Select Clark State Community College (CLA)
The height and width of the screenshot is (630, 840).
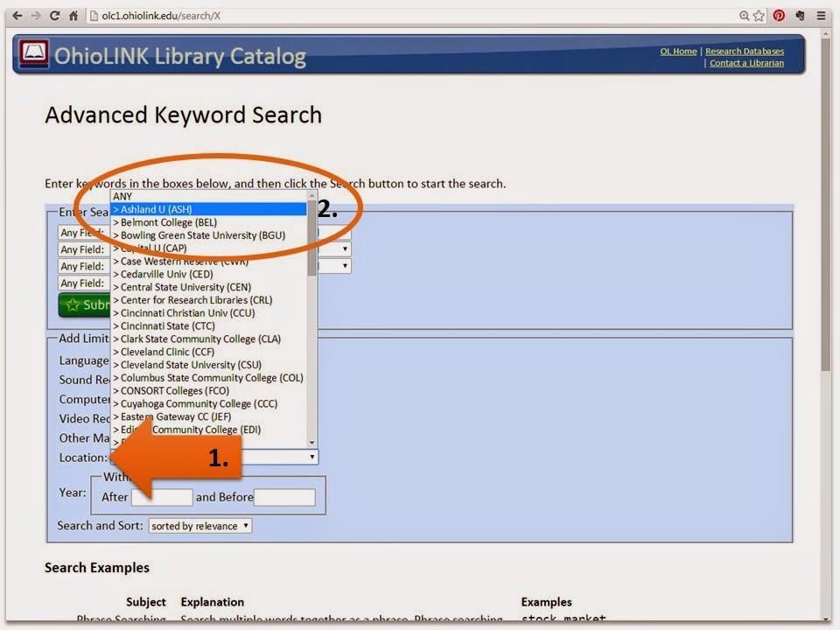pos(208,339)
